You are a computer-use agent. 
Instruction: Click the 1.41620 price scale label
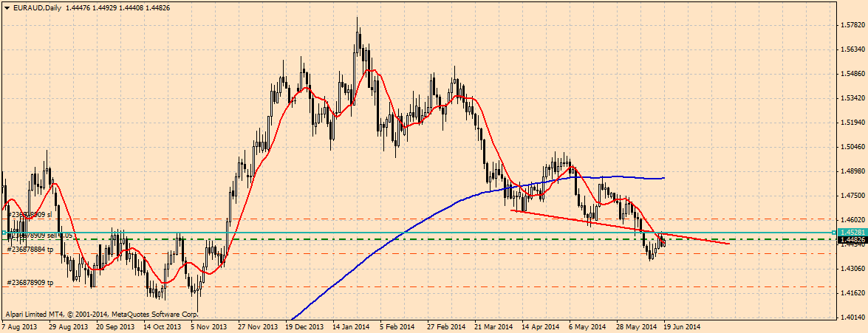pos(852,292)
